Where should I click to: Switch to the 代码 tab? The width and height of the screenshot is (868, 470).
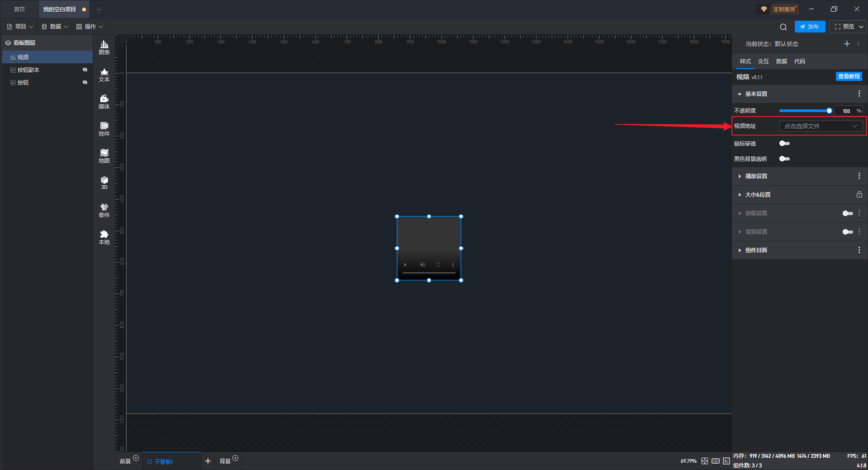[799, 61]
